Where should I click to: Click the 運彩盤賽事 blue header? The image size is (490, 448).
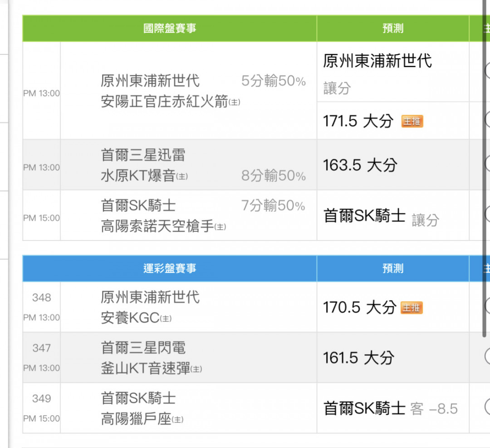click(170, 268)
